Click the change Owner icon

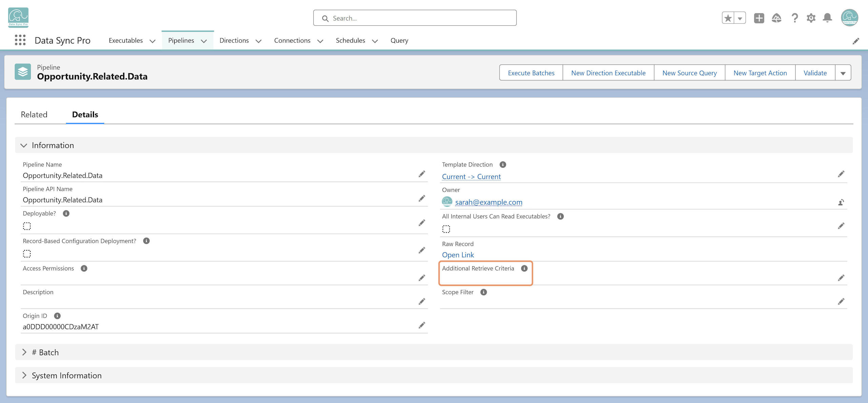point(841,203)
